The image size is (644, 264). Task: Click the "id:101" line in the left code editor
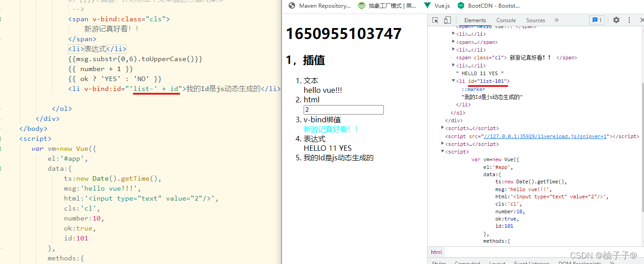pos(76,238)
